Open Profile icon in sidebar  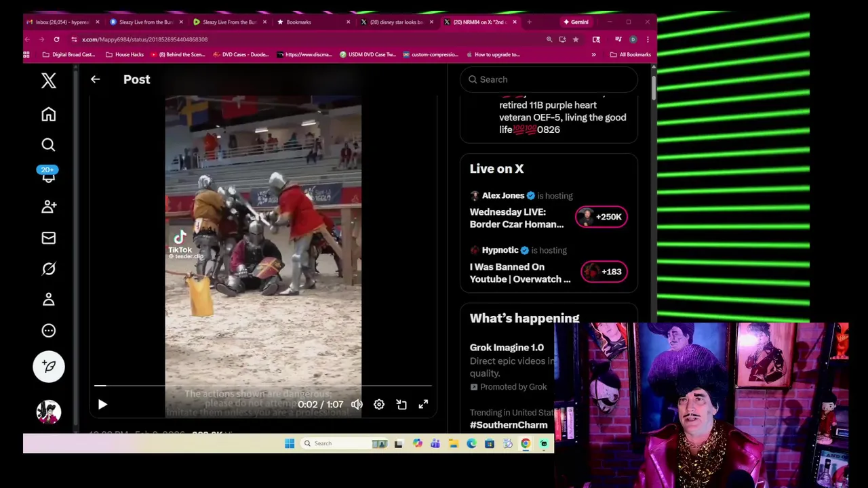pos(48,300)
